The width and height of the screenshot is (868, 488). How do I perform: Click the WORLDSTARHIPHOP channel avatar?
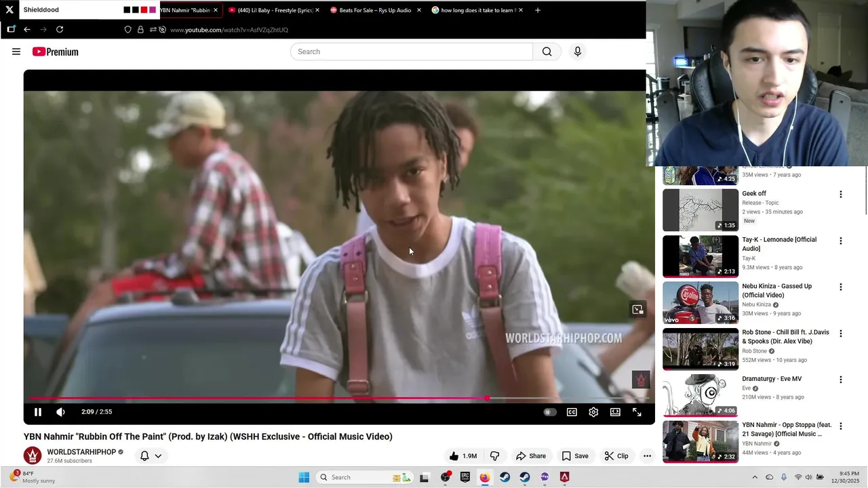pos(33,455)
